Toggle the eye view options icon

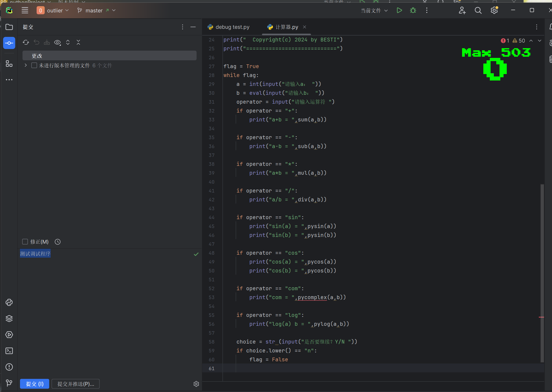[57, 42]
